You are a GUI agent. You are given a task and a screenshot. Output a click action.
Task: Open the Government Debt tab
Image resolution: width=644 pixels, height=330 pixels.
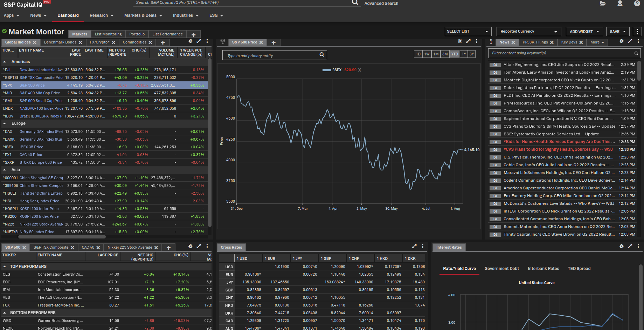point(502,269)
